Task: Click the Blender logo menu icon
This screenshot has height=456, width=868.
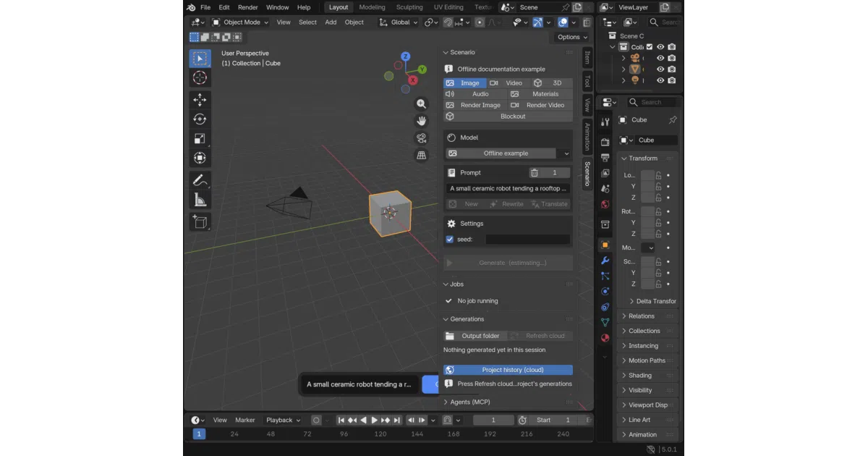Action: (x=191, y=7)
